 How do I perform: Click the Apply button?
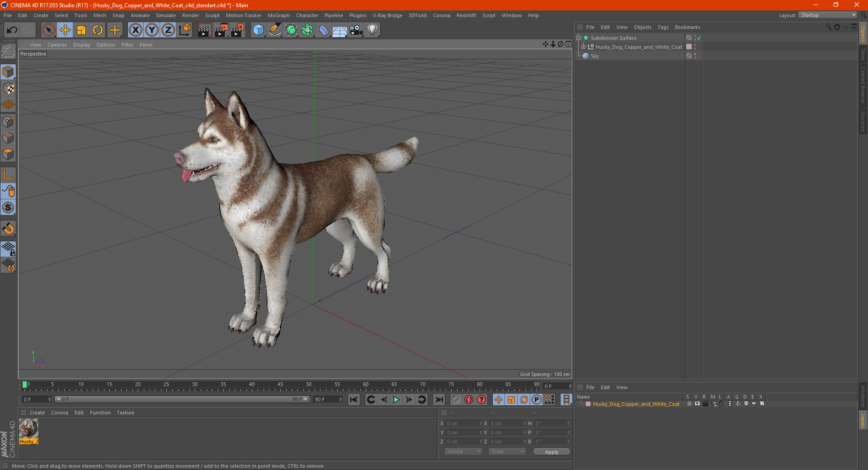pyautogui.click(x=552, y=451)
